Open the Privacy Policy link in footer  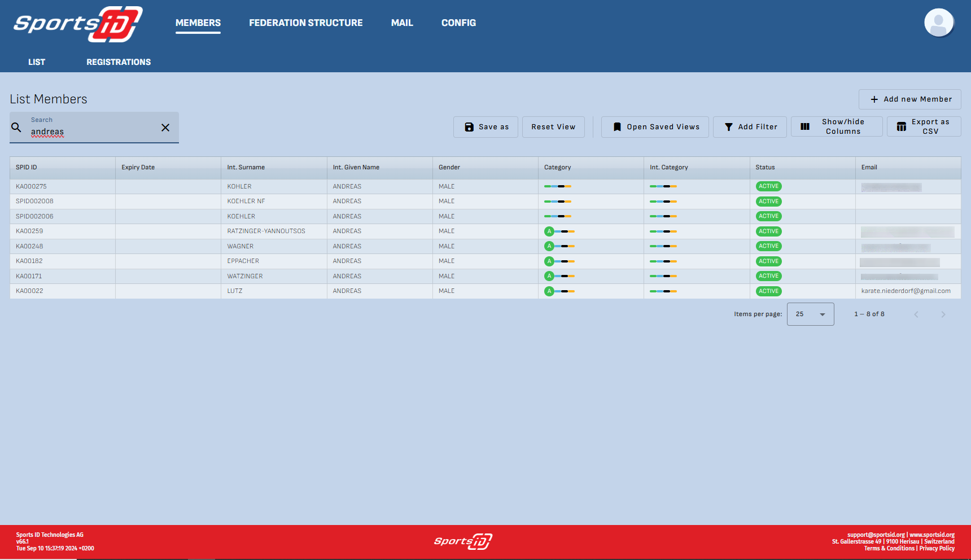[x=937, y=549]
